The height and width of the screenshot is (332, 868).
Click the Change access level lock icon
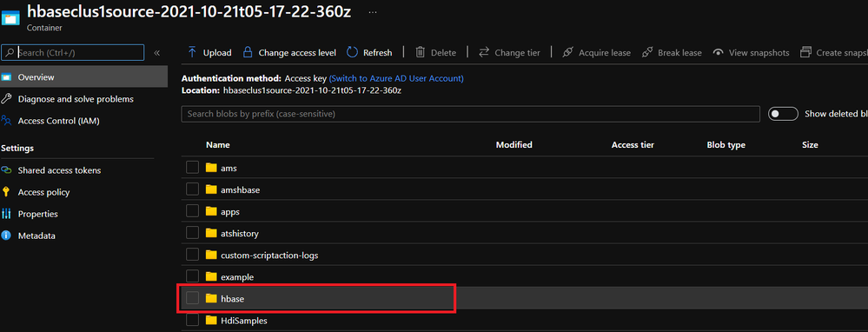point(248,52)
